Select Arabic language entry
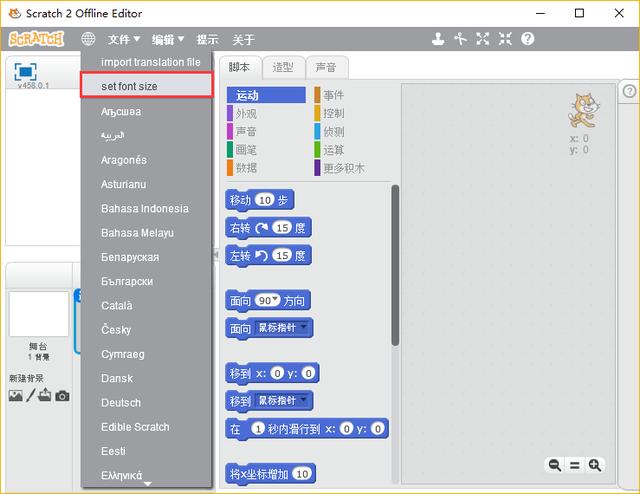The image size is (640, 494). [147, 136]
